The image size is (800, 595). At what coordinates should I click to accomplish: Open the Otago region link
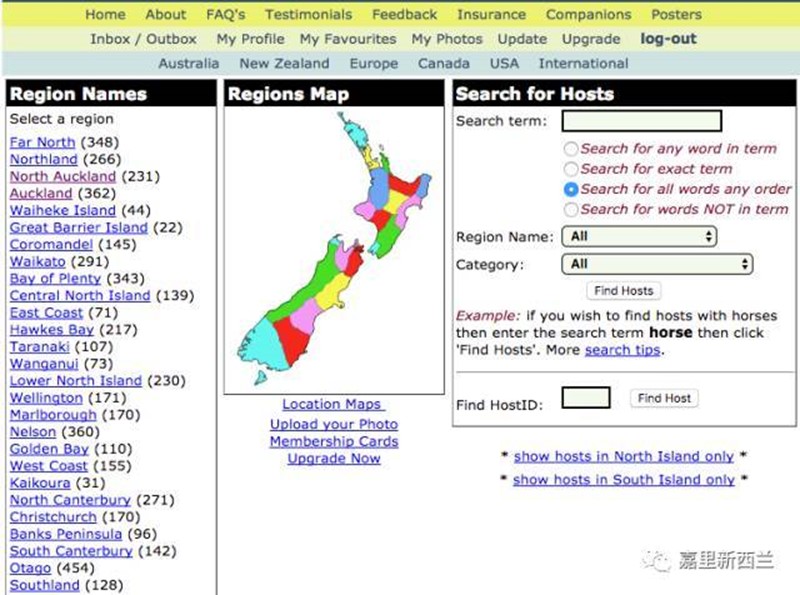coord(30,568)
